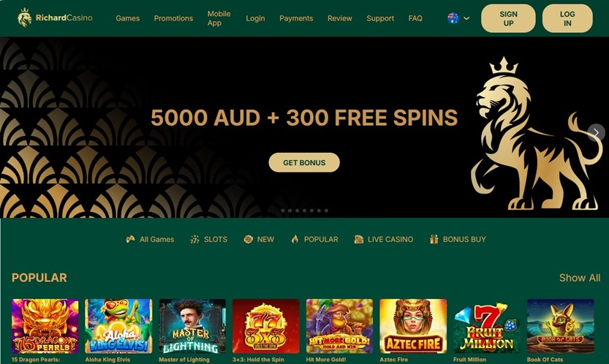Click the LIVE CASINO icon

(359, 239)
